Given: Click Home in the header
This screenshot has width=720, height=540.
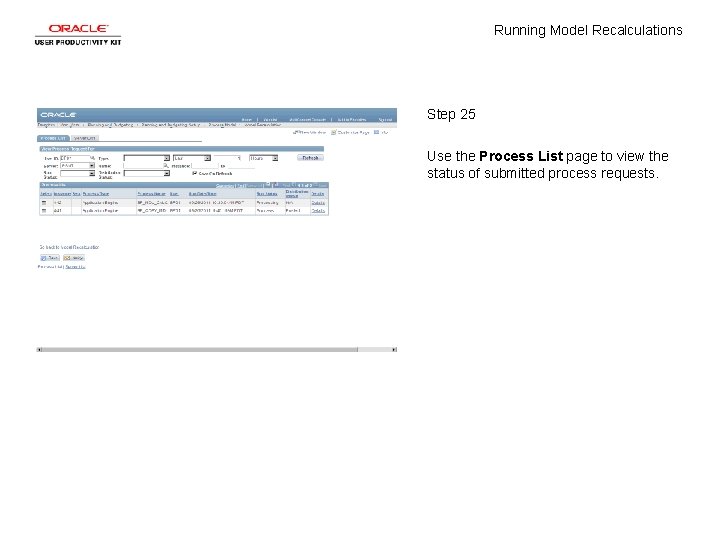Looking at the screenshot, I should click(x=247, y=119).
